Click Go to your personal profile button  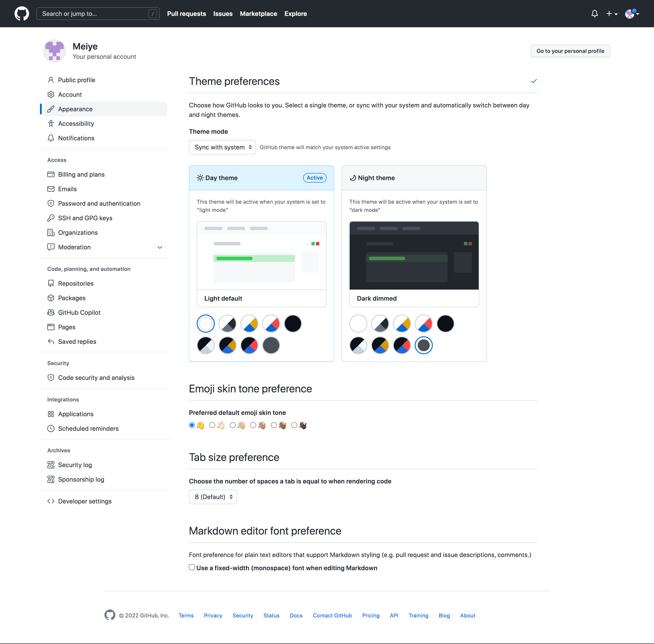pos(570,51)
